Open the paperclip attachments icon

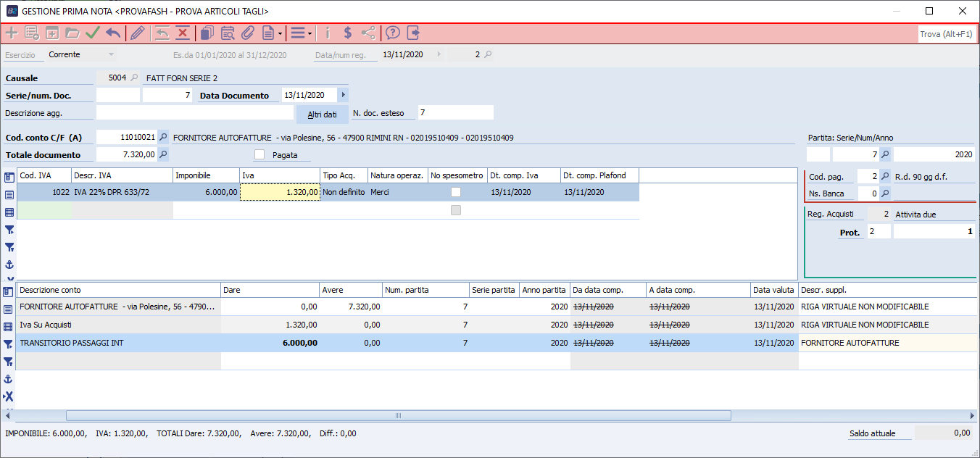[248, 33]
